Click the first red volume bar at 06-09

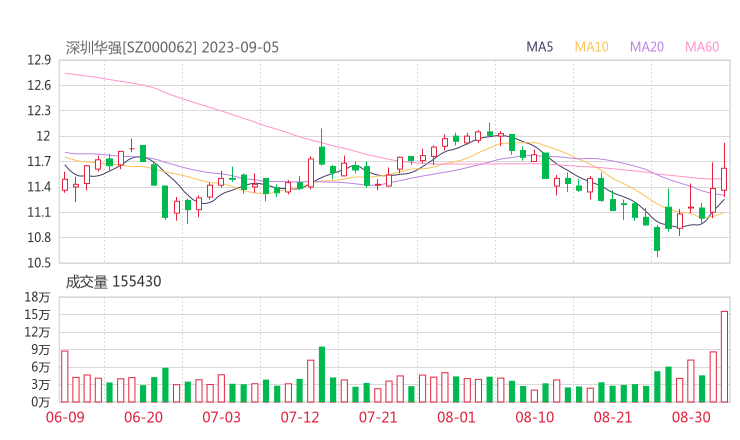(x=65, y=376)
